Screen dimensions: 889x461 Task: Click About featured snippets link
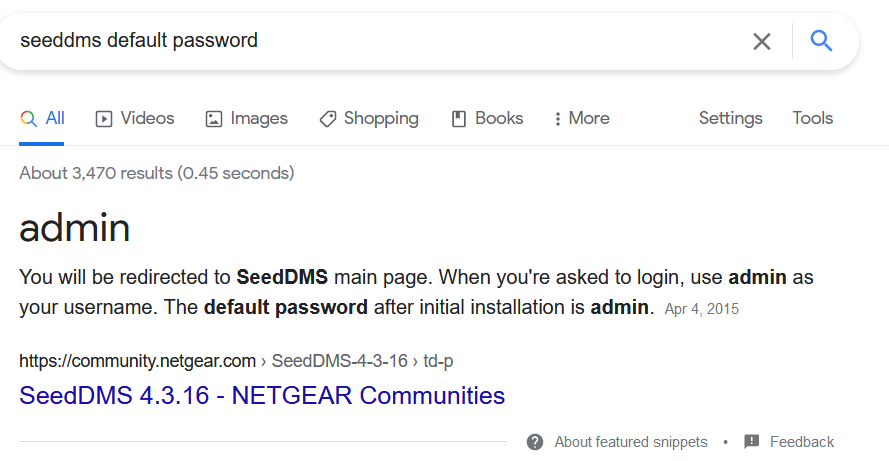pyautogui.click(x=631, y=442)
